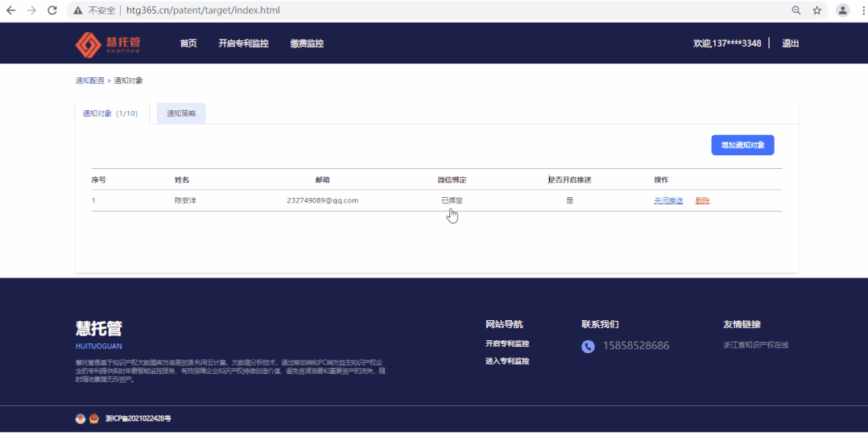
Task: Click the 已绑定 WeChat status cell
Action: pos(452,200)
